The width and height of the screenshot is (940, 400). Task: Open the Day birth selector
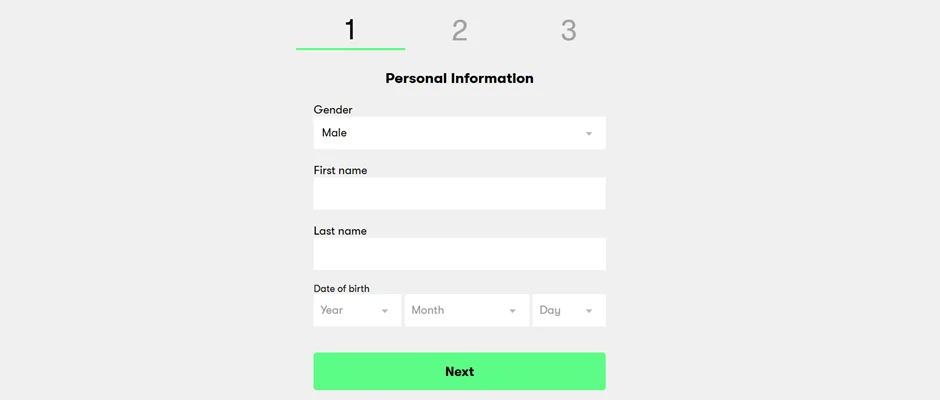(x=568, y=310)
